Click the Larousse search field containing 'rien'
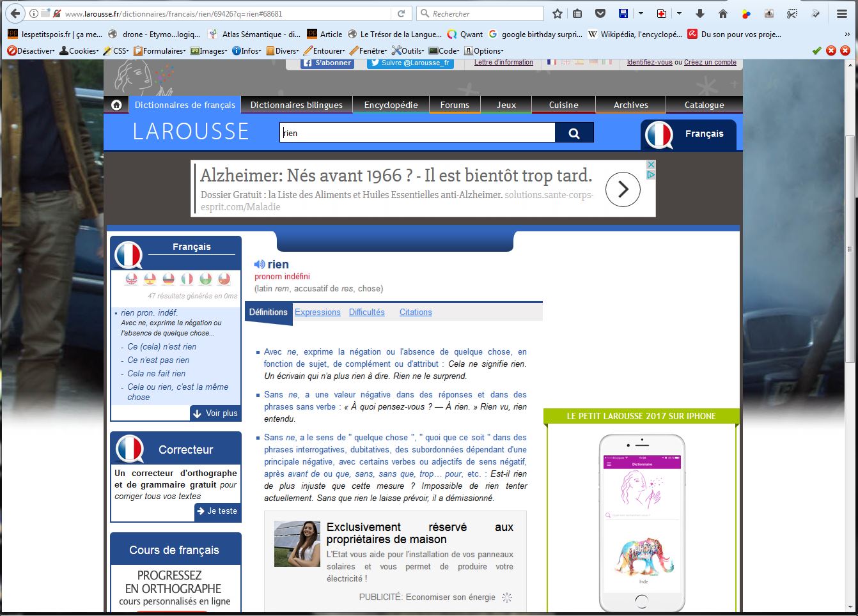 pos(417,133)
